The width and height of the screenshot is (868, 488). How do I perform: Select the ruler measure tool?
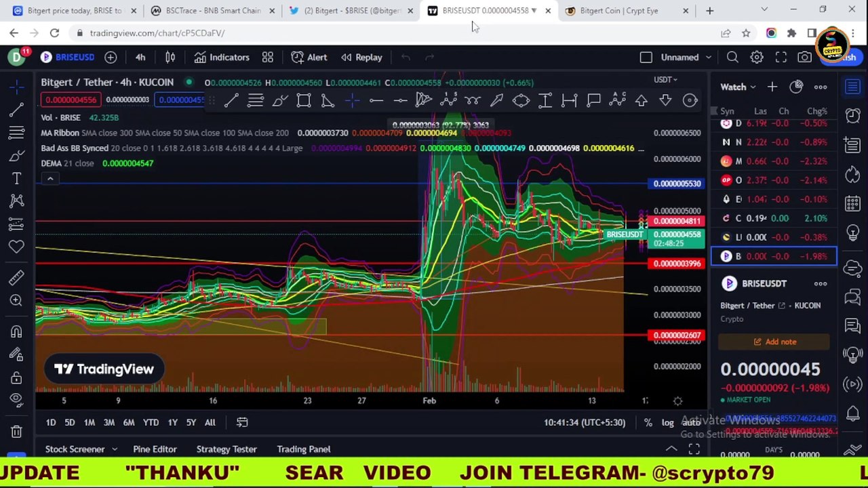17,277
